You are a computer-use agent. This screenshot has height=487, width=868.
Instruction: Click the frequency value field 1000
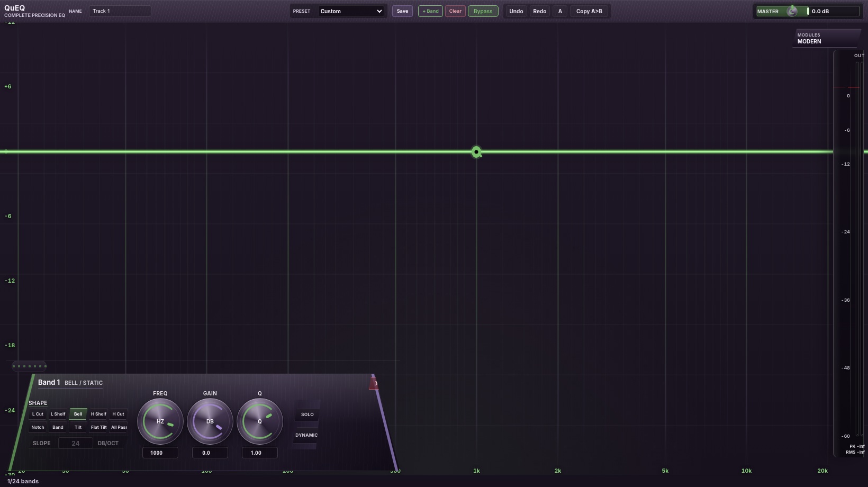click(160, 453)
